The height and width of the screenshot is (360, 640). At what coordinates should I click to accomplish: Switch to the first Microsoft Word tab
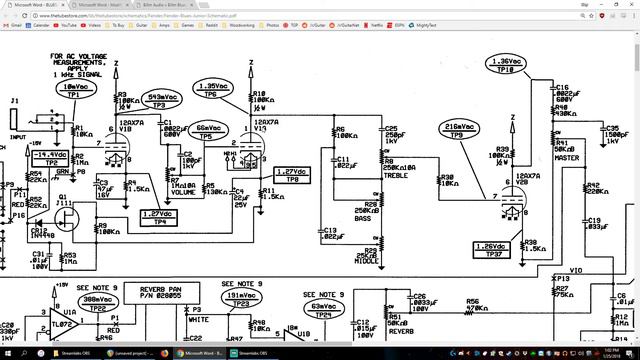click(35, 5)
